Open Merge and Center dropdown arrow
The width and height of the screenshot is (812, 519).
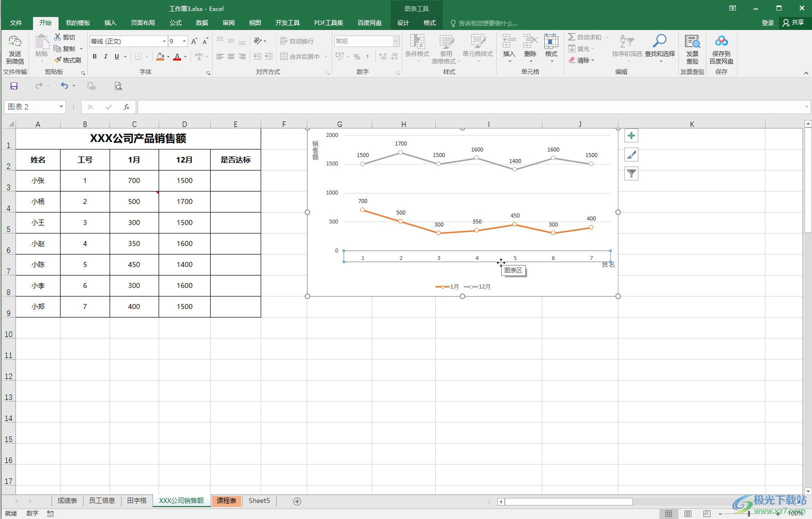pyautogui.click(x=326, y=56)
